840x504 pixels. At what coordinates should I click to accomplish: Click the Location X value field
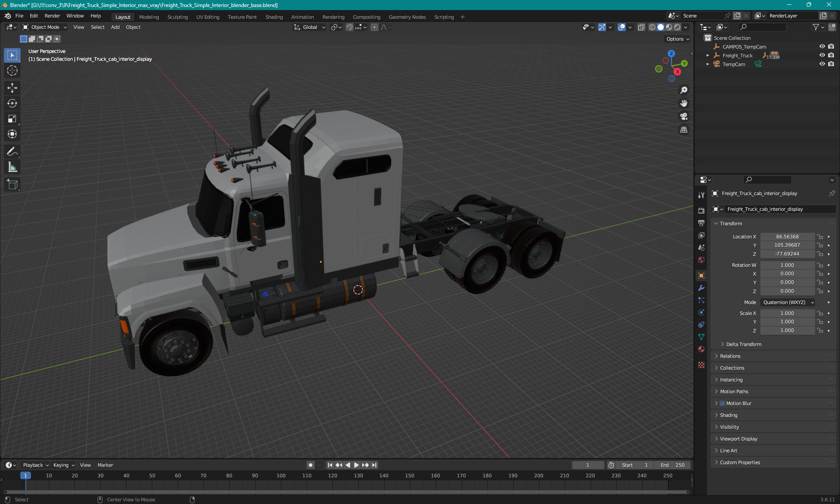point(787,237)
